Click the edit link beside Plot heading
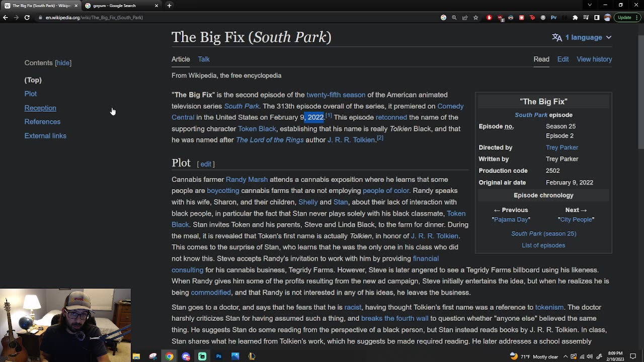The image size is (644, 362). [x=206, y=164]
